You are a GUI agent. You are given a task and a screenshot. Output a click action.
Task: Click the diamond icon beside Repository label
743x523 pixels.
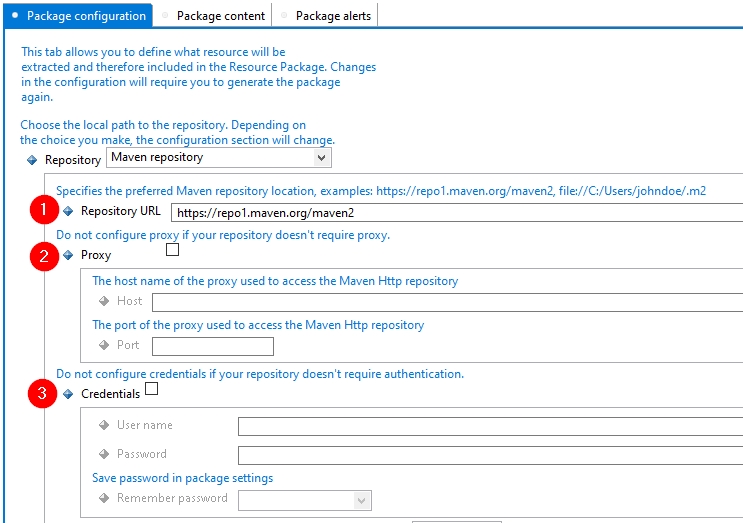click(33, 160)
